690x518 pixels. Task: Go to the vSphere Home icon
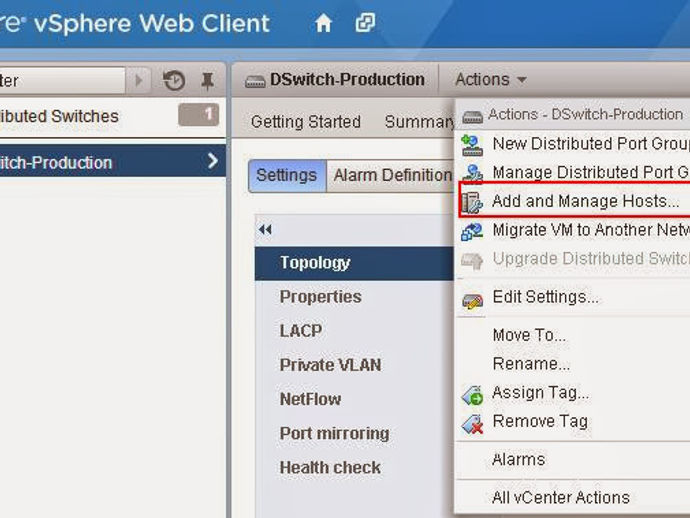coord(323,23)
